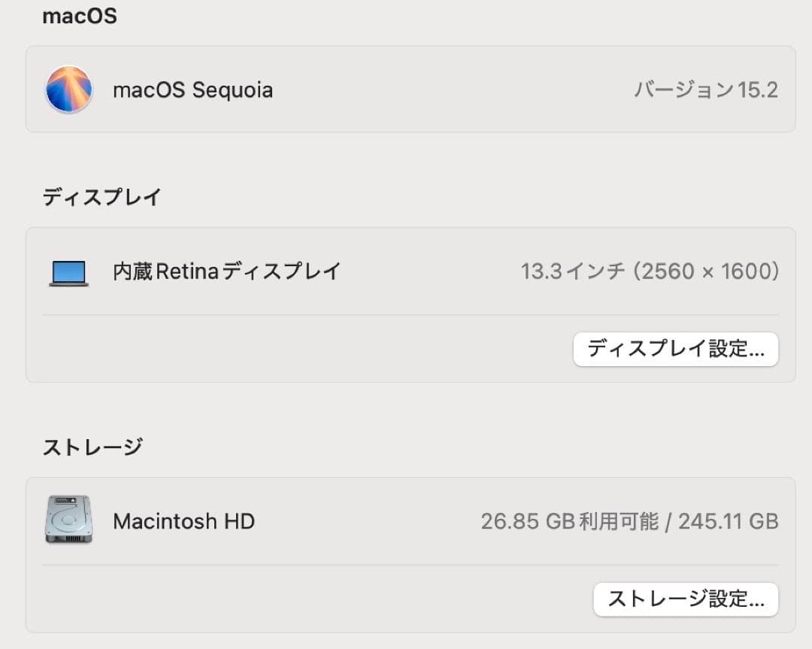Click the macOS Sequoia name text
This screenshot has height=649, width=812.
coord(192,89)
